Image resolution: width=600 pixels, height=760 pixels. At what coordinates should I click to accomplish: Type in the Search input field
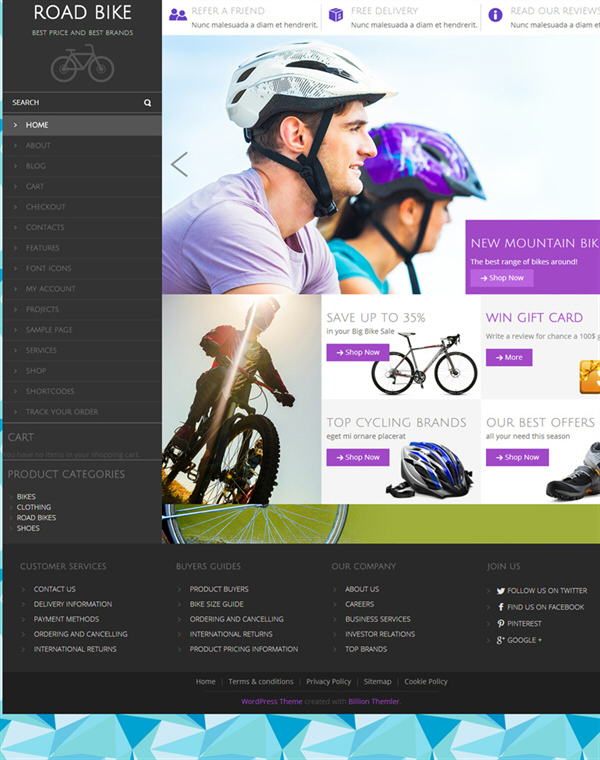70,103
